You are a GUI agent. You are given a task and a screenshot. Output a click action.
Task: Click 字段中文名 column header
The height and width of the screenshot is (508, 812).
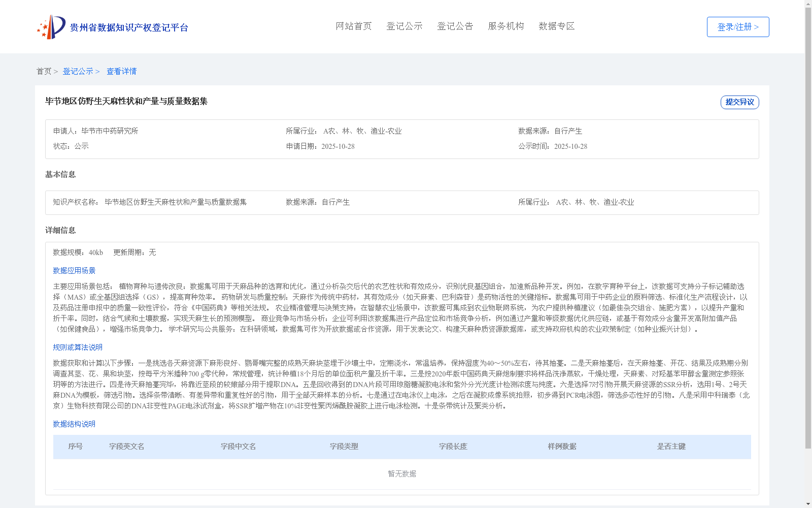click(239, 447)
